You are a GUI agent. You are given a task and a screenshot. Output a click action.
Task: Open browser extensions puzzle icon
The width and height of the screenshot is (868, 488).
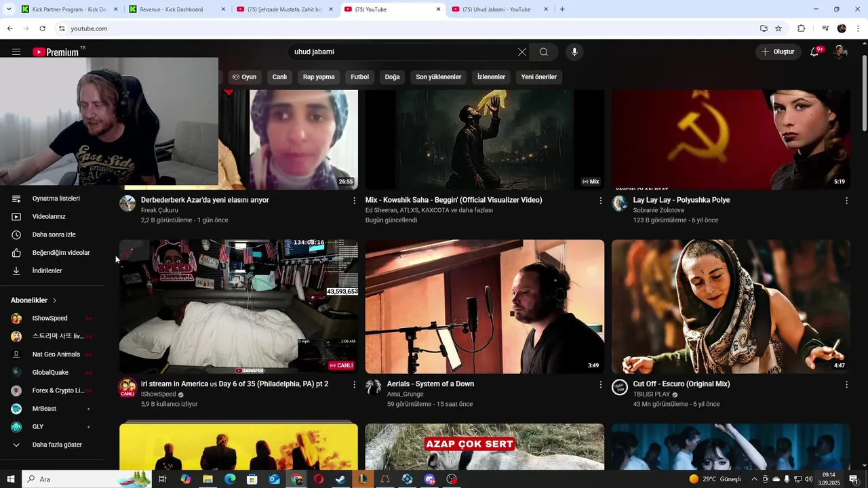coord(801,28)
